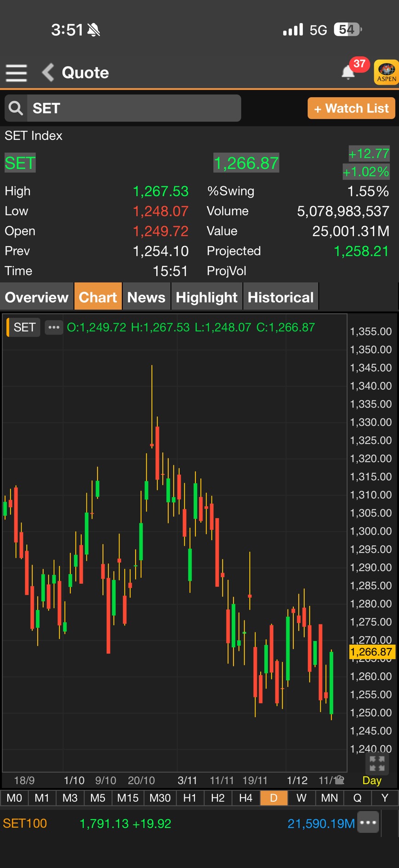Open notifications bell with 37 badge
Image resolution: width=399 pixels, height=868 pixels.
coord(348,72)
